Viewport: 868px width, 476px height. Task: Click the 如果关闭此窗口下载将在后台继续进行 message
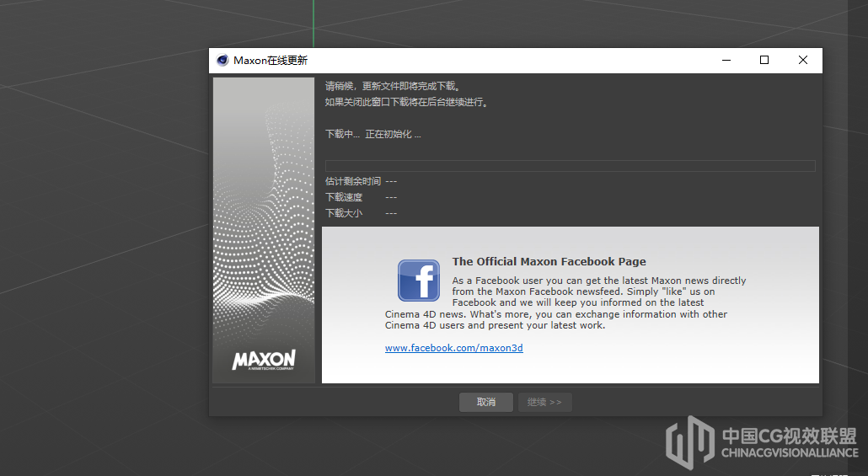pos(407,102)
